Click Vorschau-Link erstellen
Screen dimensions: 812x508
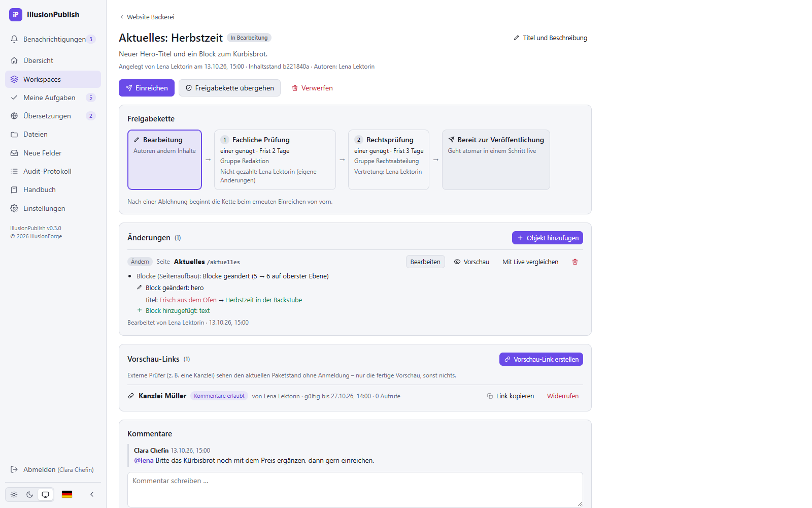point(541,359)
